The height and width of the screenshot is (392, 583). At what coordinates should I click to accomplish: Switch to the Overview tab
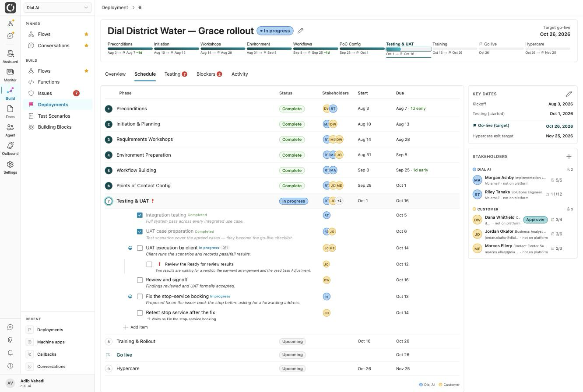point(115,74)
